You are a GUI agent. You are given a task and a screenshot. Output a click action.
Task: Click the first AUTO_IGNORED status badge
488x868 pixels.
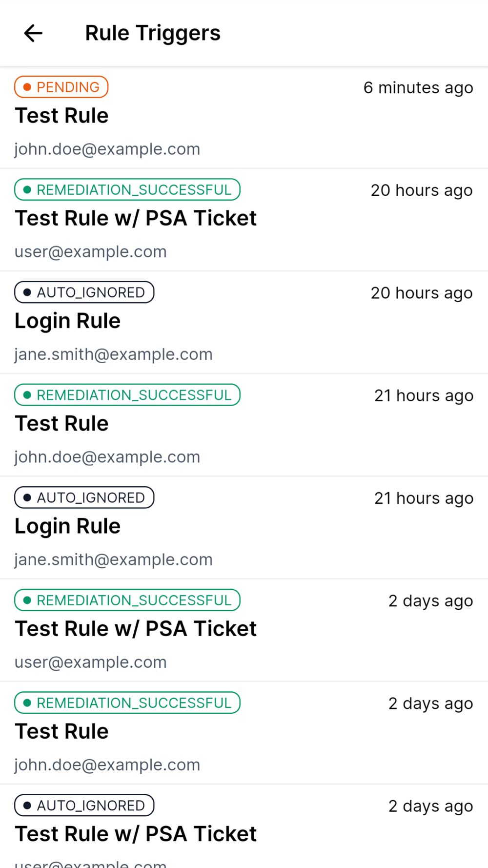[84, 292]
